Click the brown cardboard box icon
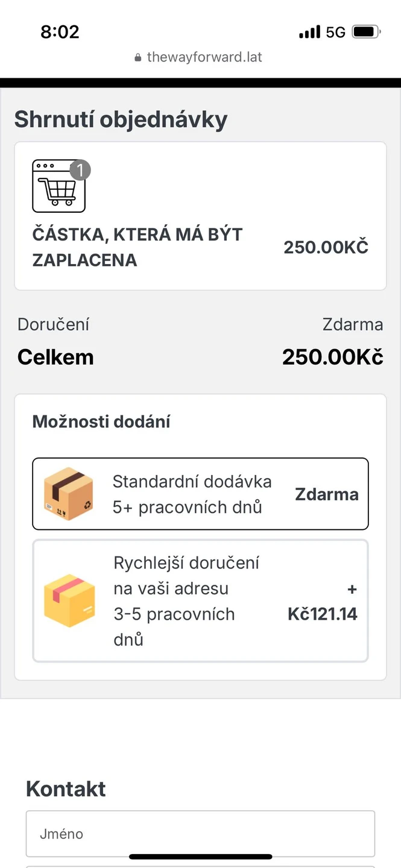Image resolution: width=401 pixels, height=868 pixels. click(69, 494)
